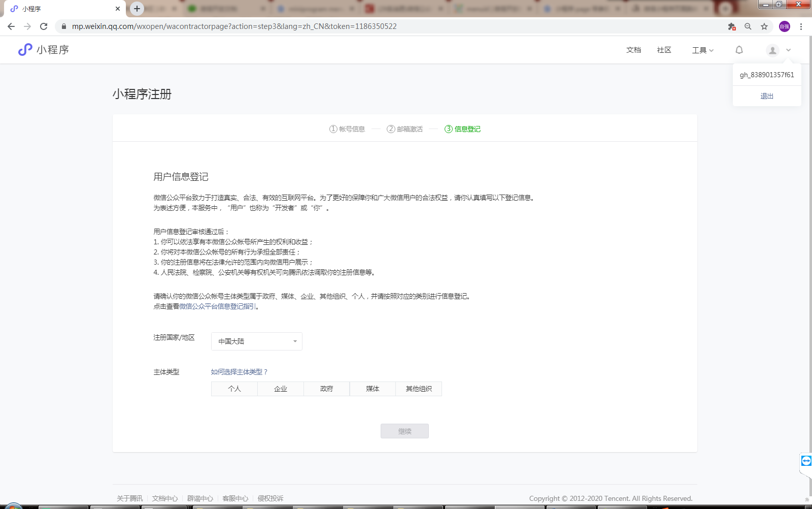Click the 辟谣中心 footer link
Viewport: 812px width, 509px height.
pos(200,498)
